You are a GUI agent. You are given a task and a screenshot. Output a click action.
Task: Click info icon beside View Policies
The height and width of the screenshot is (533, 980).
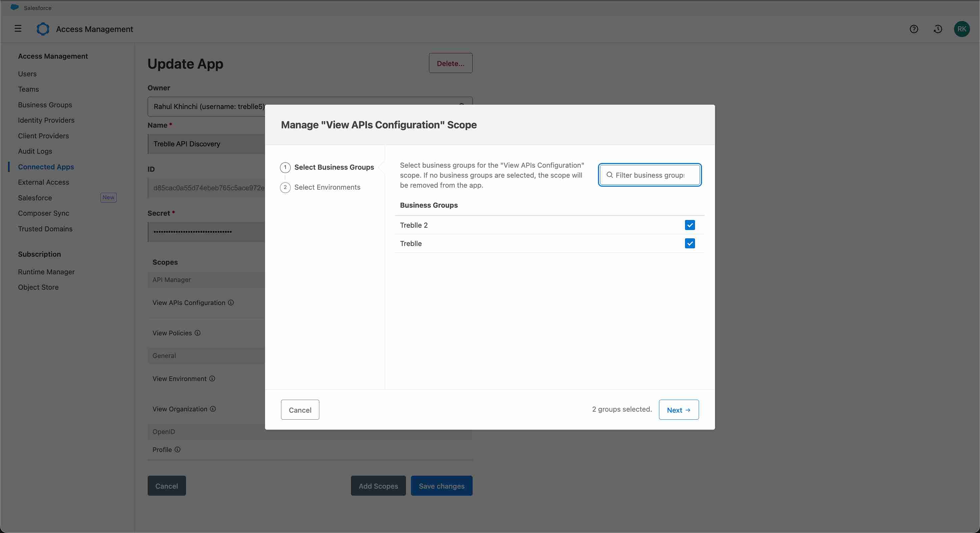click(197, 333)
